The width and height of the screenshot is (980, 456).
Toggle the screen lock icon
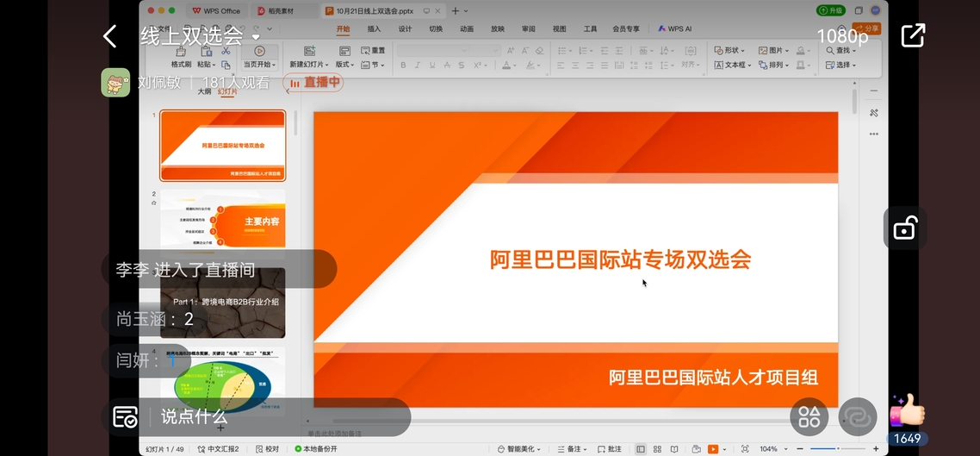pyautogui.click(x=904, y=228)
